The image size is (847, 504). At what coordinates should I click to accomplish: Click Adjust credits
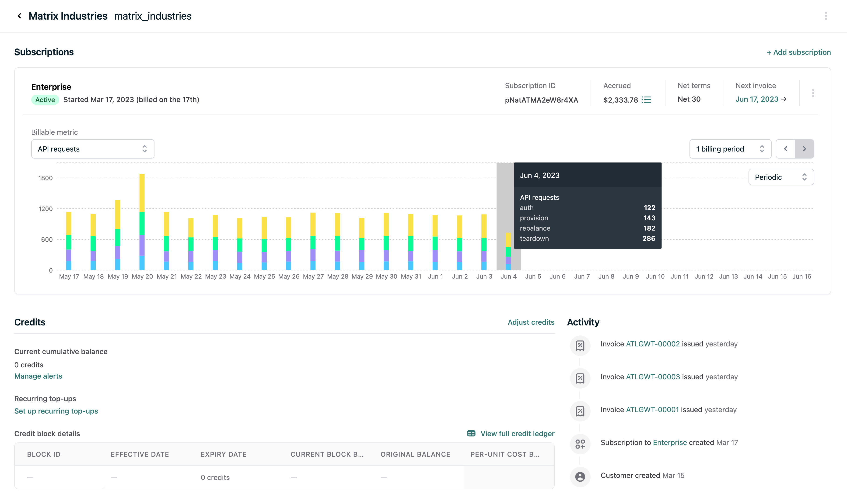531,322
